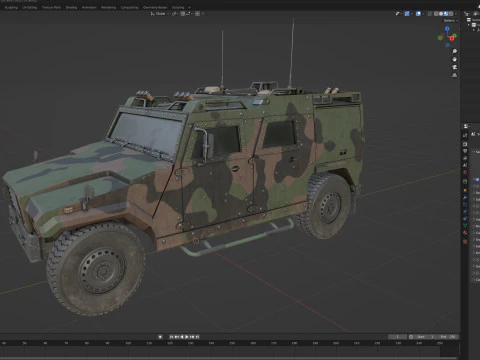480x360 pixels.
Task: Select the Scene Collection icon in outliner
Action: point(469,20)
